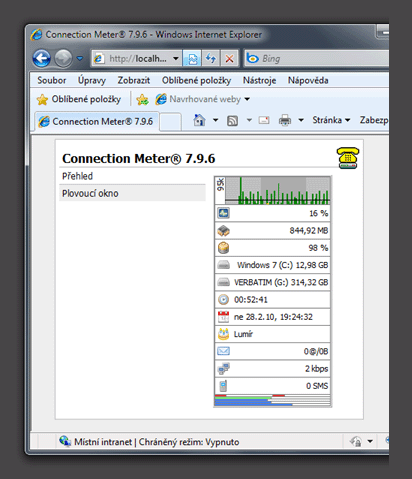Click the Connection Meter® 7.9.6 heading

click(139, 158)
